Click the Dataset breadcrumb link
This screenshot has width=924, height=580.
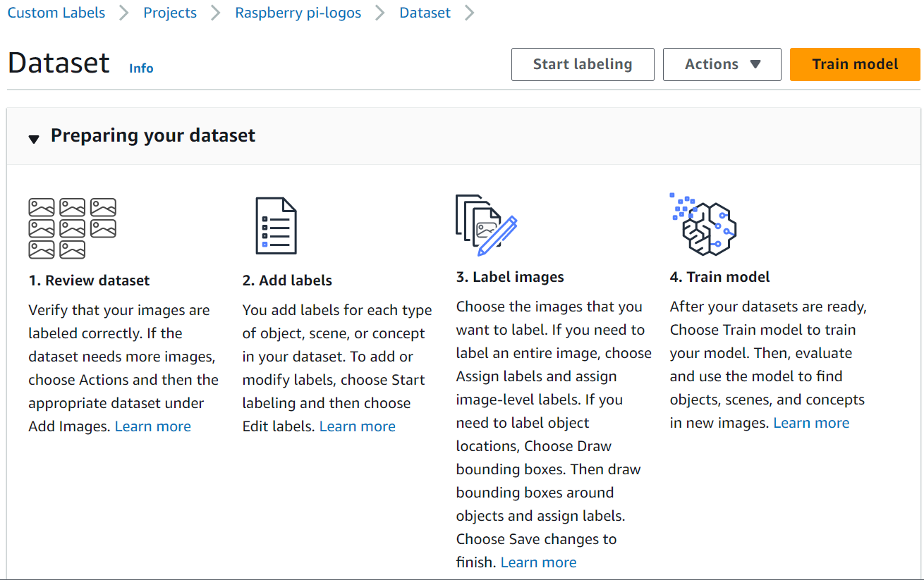point(425,13)
